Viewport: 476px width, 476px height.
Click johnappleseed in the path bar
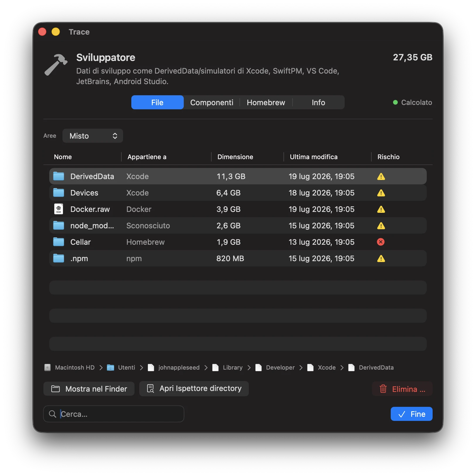[x=179, y=368]
